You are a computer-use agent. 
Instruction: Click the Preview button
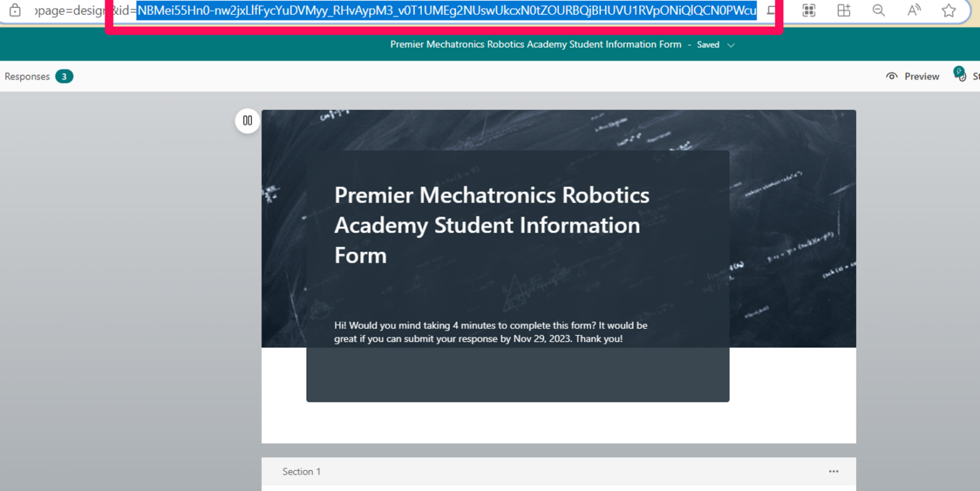click(x=912, y=77)
